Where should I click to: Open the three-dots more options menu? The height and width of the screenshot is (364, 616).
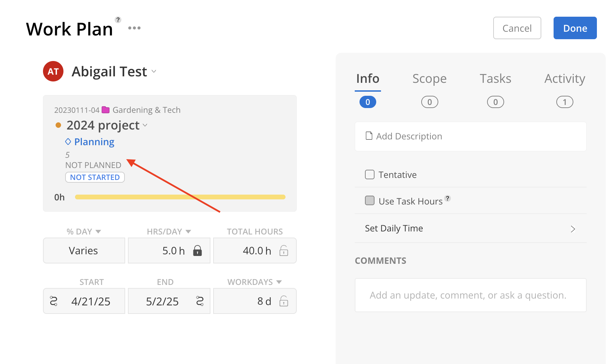point(134,28)
